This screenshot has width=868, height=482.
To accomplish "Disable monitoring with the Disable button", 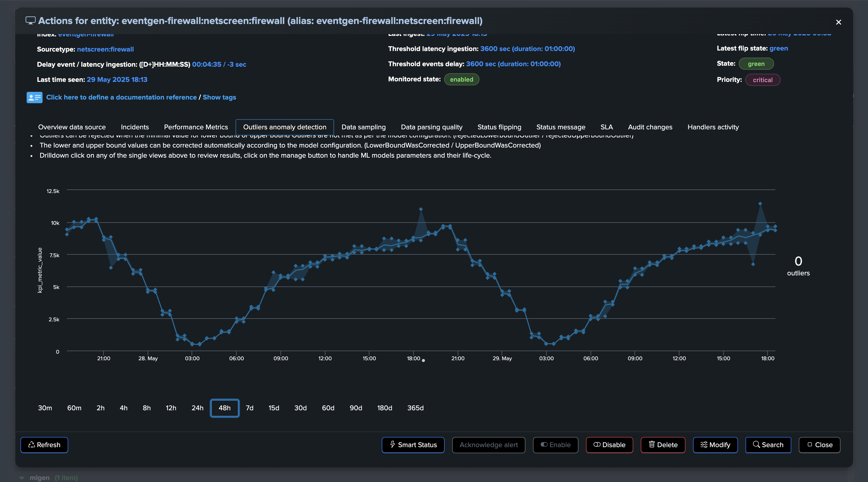I will pos(609,445).
